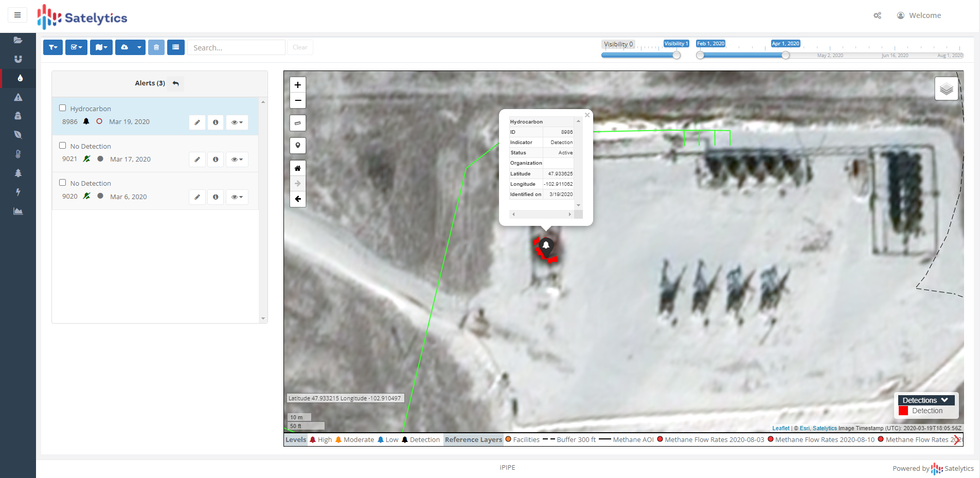The width and height of the screenshot is (980, 478).
Task: Close the Hydrocarbon map popup
Action: pyautogui.click(x=587, y=115)
